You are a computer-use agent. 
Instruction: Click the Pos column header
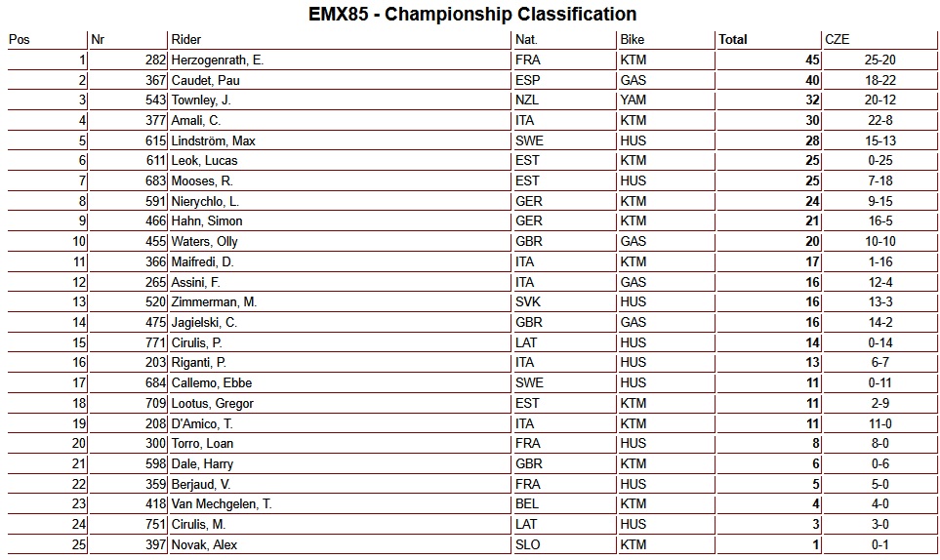pyautogui.click(x=19, y=40)
